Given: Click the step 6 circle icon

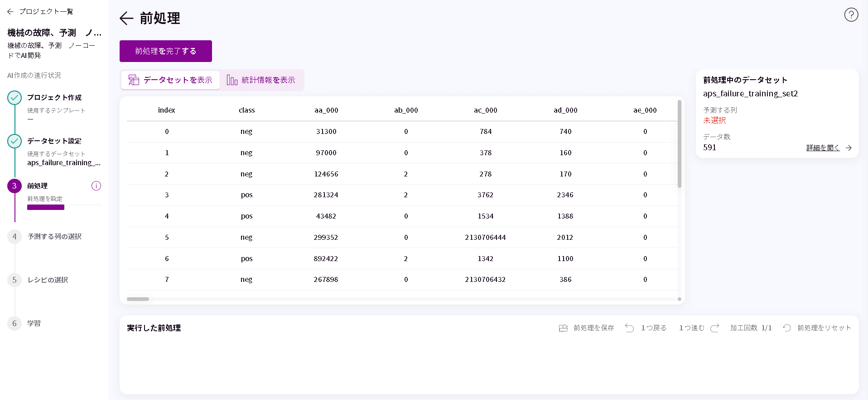Looking at the screenshot, I should (14, 324).
